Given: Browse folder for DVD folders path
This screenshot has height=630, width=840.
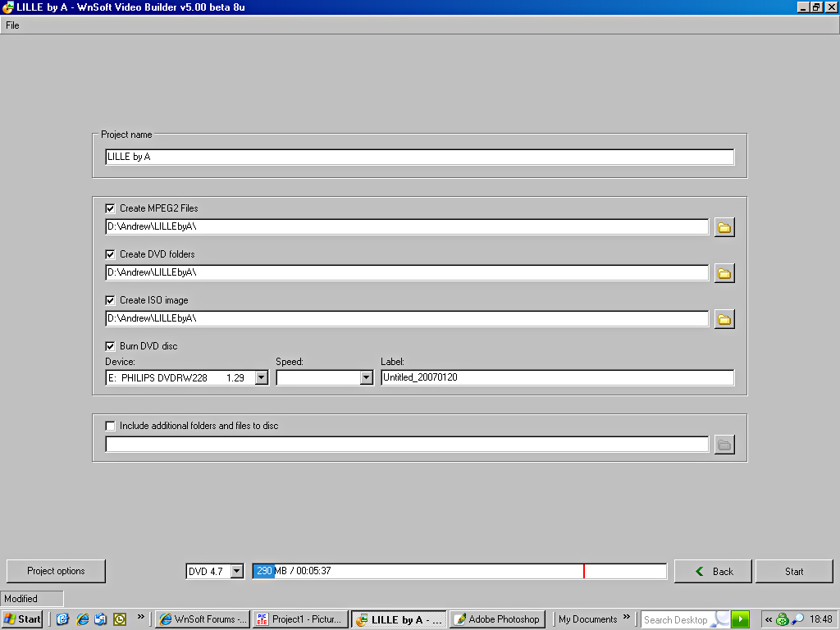Looking at the screenshot, I should point(724,273).
